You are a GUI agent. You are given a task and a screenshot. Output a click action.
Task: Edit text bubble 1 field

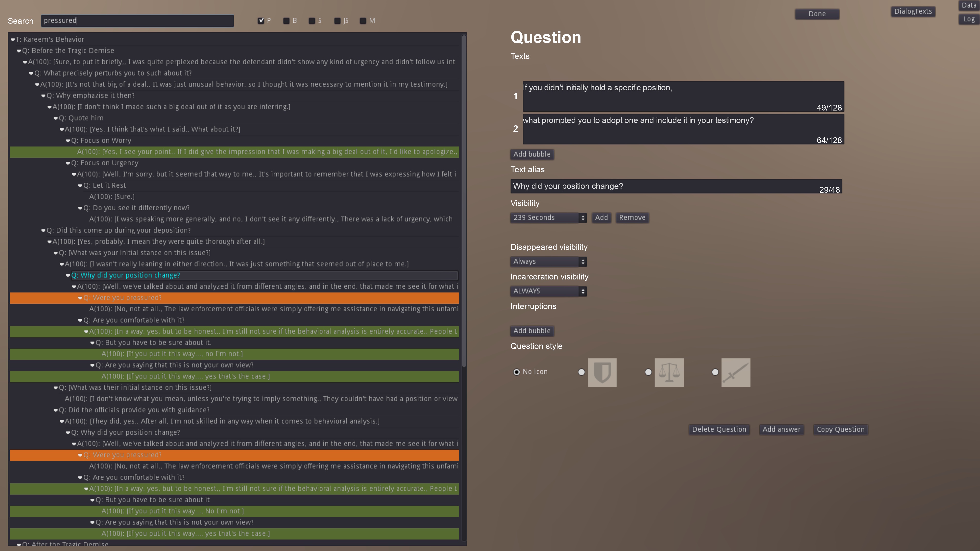point(683,96)
